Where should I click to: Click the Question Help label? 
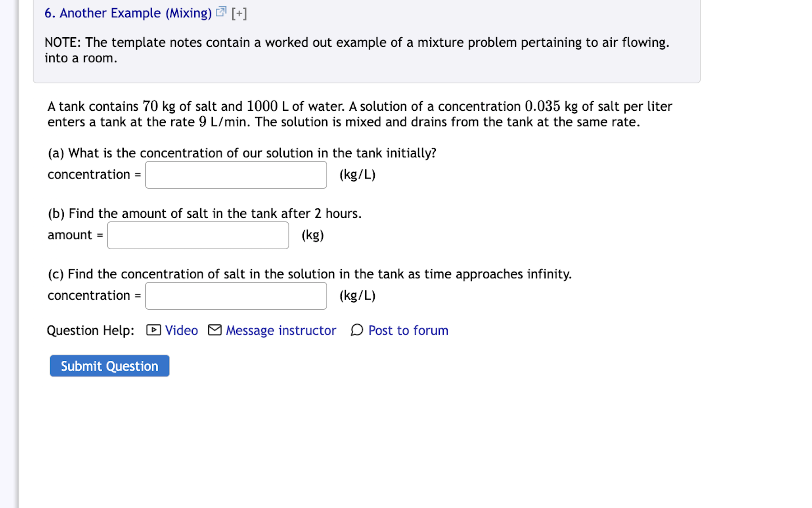point(90,331)
